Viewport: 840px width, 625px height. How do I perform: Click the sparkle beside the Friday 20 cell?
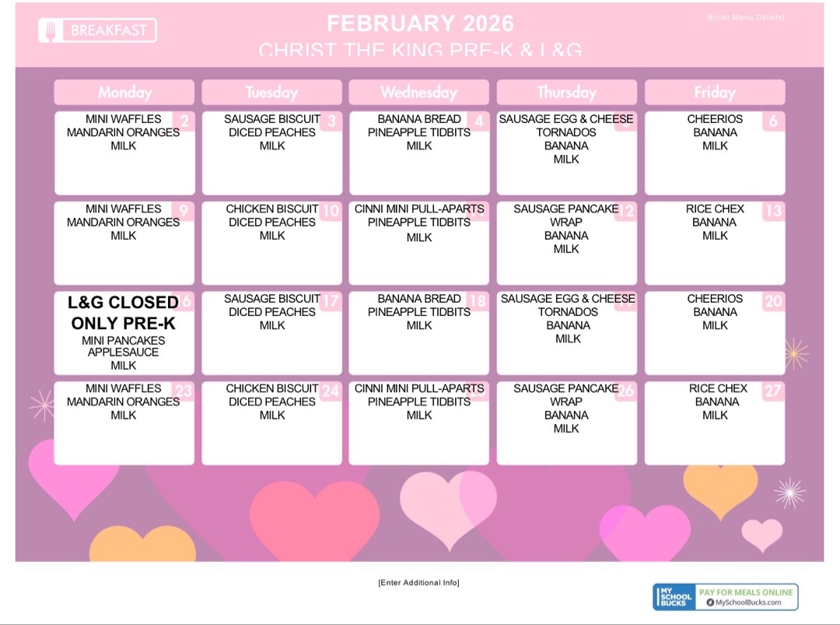click(796, 354)
